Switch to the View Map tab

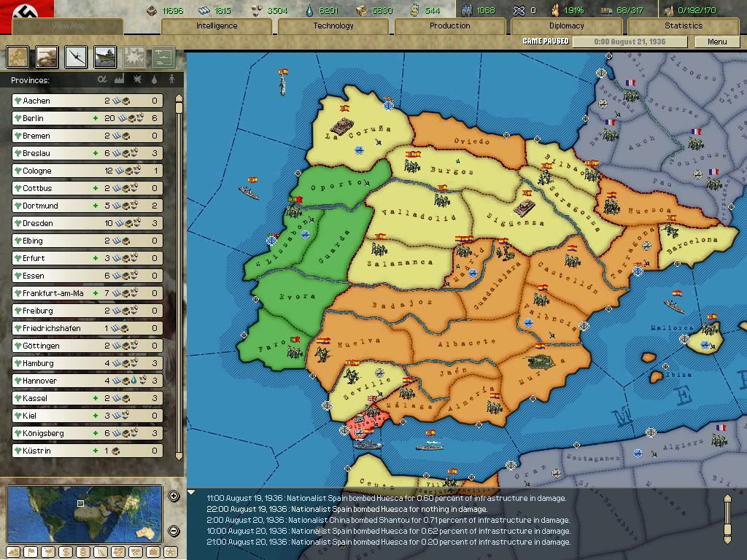coord(68,26)
